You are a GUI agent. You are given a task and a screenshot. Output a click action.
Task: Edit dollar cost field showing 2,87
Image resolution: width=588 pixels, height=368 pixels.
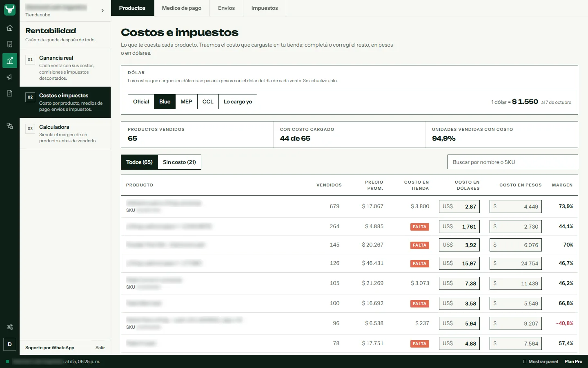click(459, 206)
